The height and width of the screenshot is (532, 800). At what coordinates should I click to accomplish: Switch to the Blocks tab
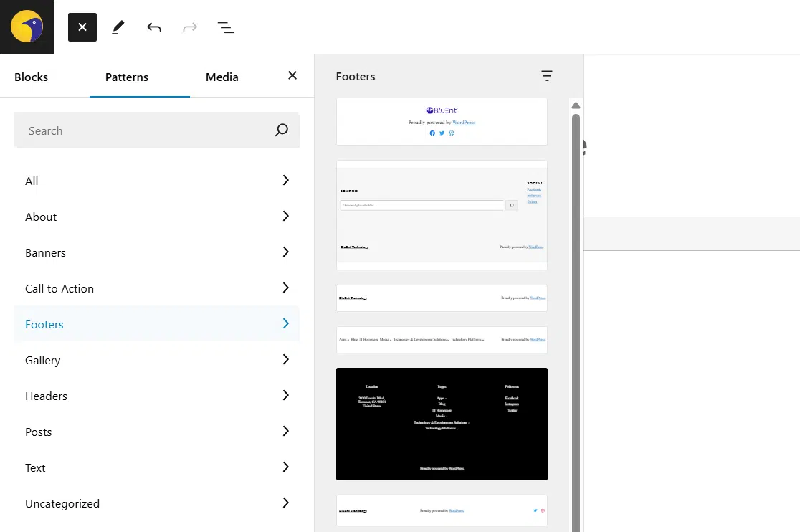31,77
